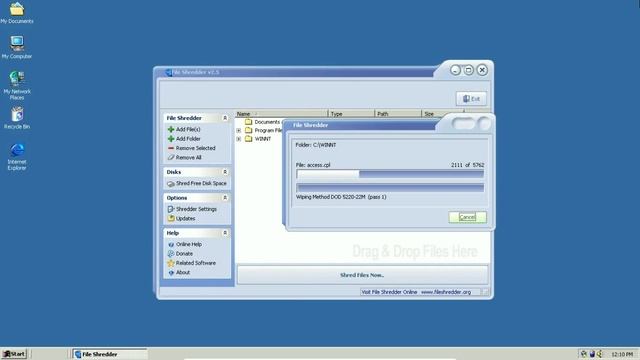
Task: Select the Documents row label
Action: pyautogui.click(x=267, y=122)
